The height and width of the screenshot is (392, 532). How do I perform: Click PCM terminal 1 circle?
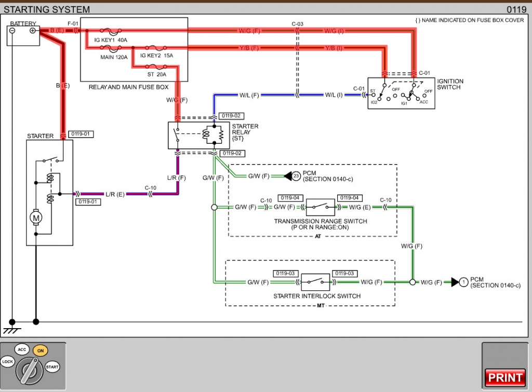point(463,282)
